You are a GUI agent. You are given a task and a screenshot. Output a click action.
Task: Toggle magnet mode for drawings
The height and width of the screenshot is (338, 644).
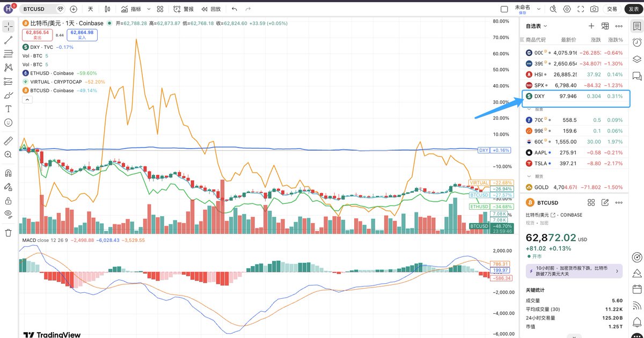[x=8, y=173]
